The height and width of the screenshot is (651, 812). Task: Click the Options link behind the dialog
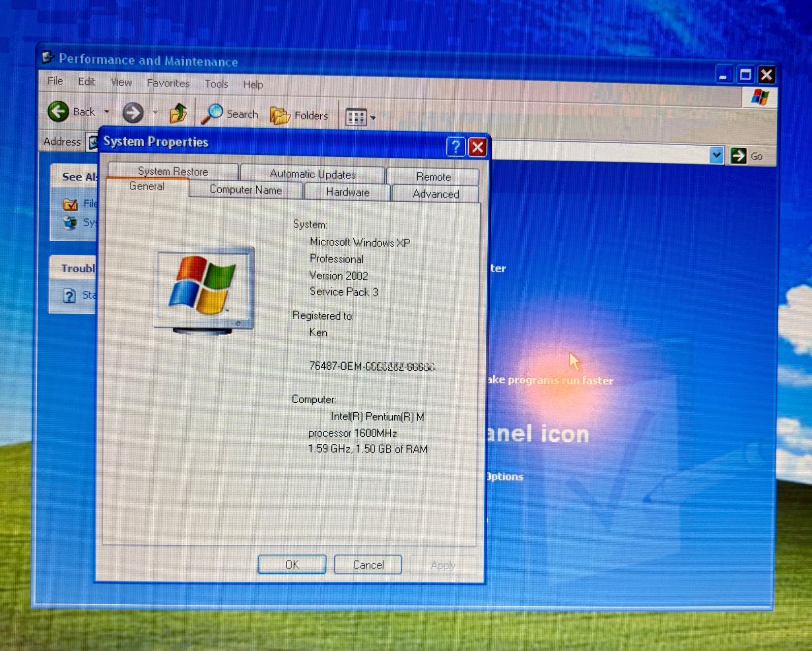(504, 476)
